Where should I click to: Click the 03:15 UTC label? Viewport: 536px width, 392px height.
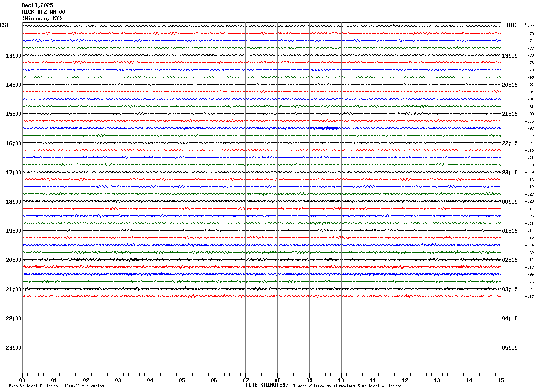pos(509,289)
